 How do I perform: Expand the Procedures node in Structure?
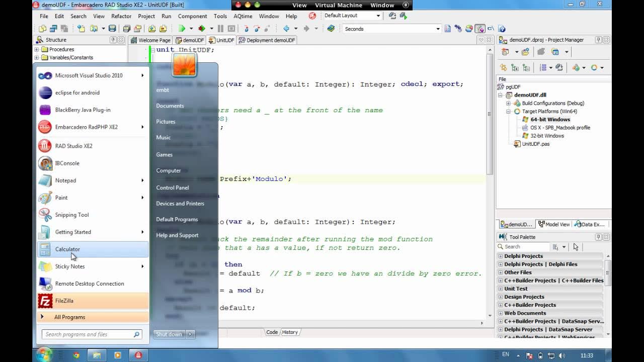(x=37, y=49)
